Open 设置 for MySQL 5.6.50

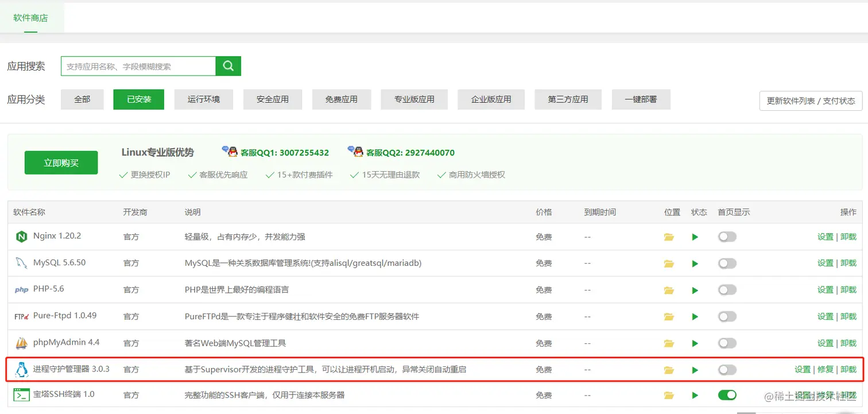click(x=826, y=264)
